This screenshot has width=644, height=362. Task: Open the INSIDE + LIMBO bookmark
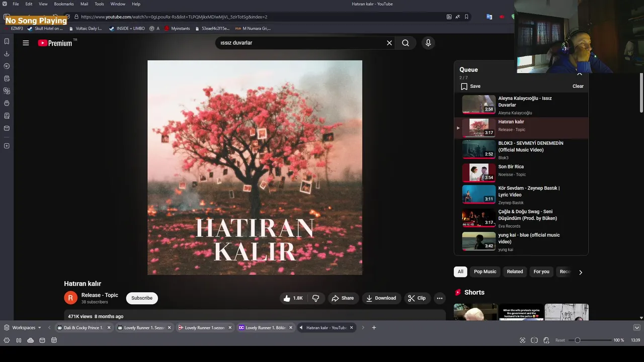(x=127, y=29)
